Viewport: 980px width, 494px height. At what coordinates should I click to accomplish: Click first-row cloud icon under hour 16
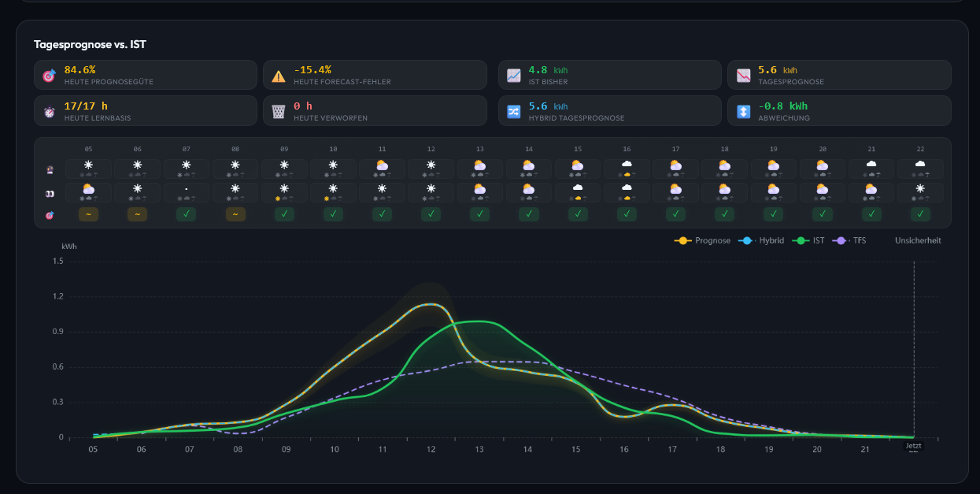pyautogui.click(x=627, y=165)
